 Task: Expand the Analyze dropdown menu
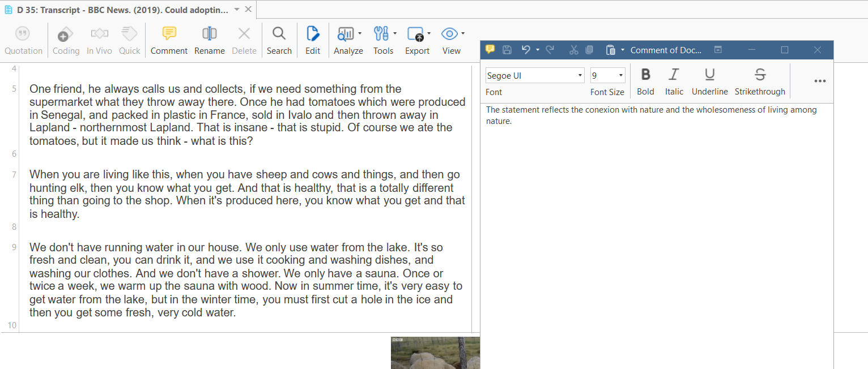click(x=348, y=40)
